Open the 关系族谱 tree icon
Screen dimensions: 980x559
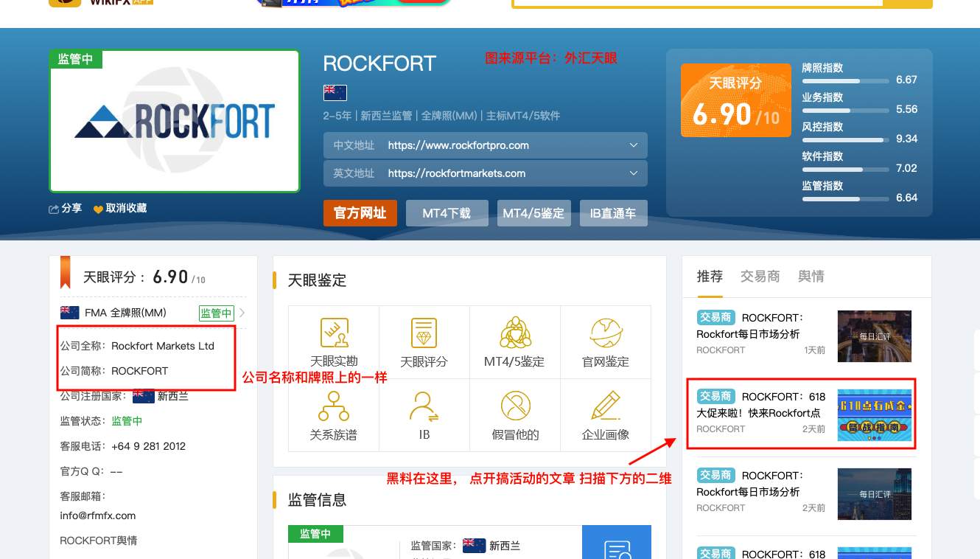(x=334, y=406)
